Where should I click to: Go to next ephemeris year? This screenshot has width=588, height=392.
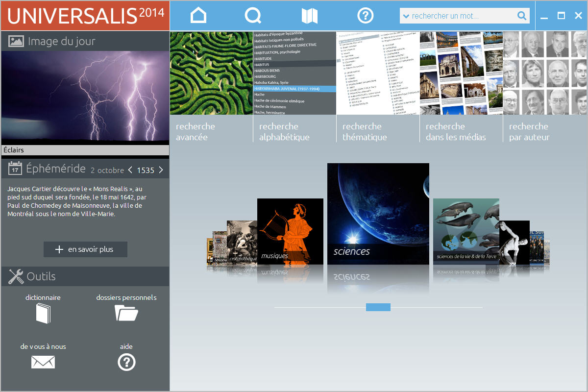(161, 170)
